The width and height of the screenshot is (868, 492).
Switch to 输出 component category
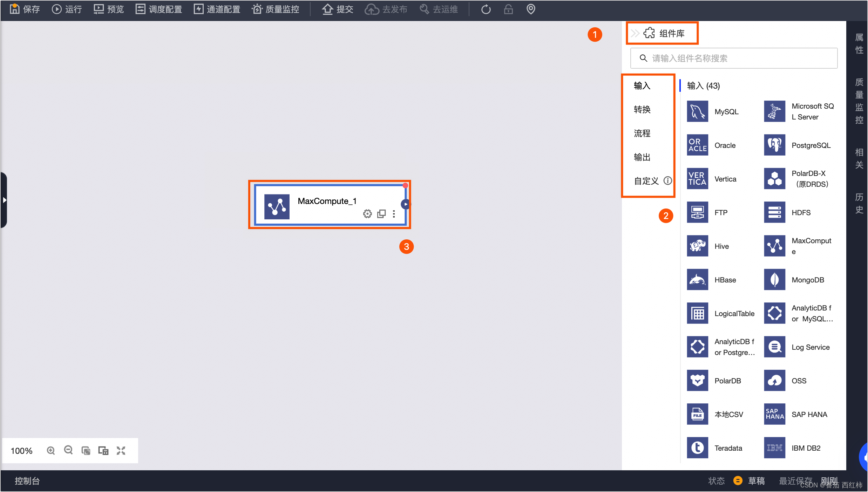click(642, 157)
